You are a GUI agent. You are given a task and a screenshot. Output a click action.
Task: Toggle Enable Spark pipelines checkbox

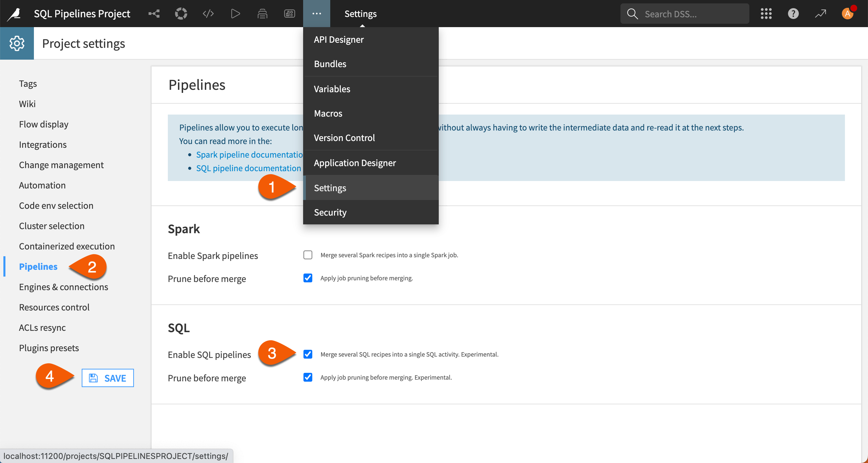(308, 255)
